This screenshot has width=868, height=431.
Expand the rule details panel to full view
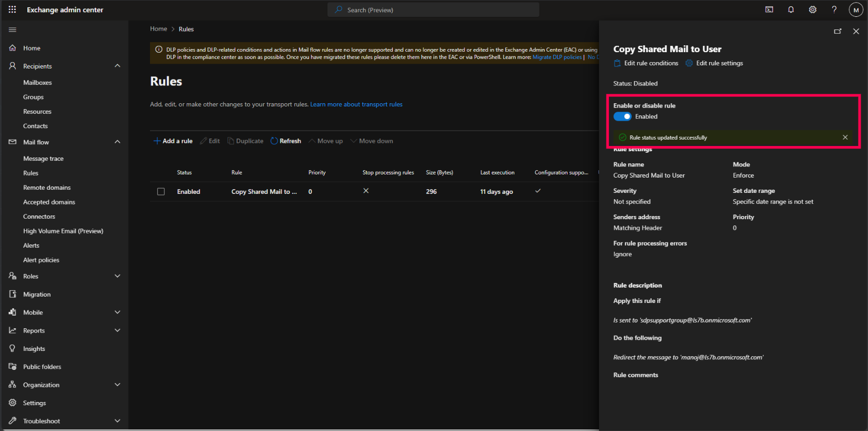point(837,32)
